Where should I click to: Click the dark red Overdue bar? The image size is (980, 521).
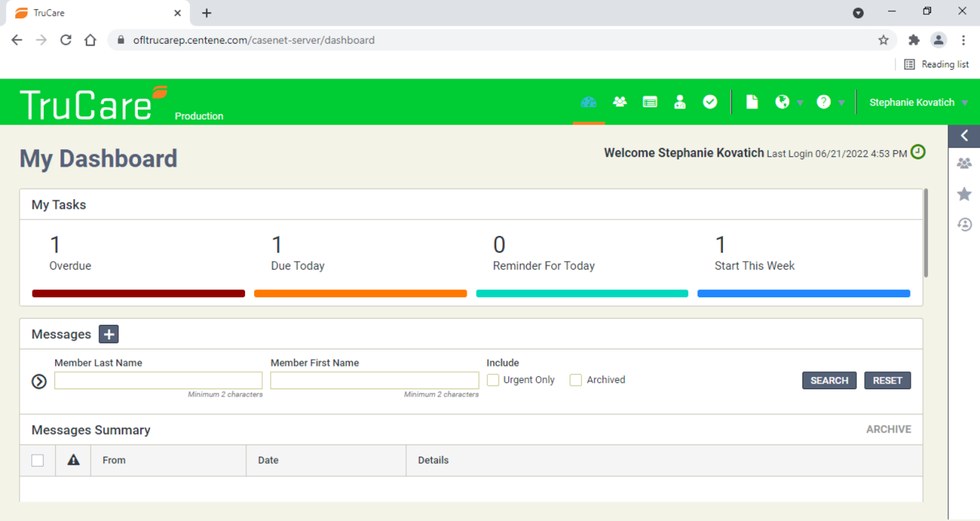click(138, 294)
